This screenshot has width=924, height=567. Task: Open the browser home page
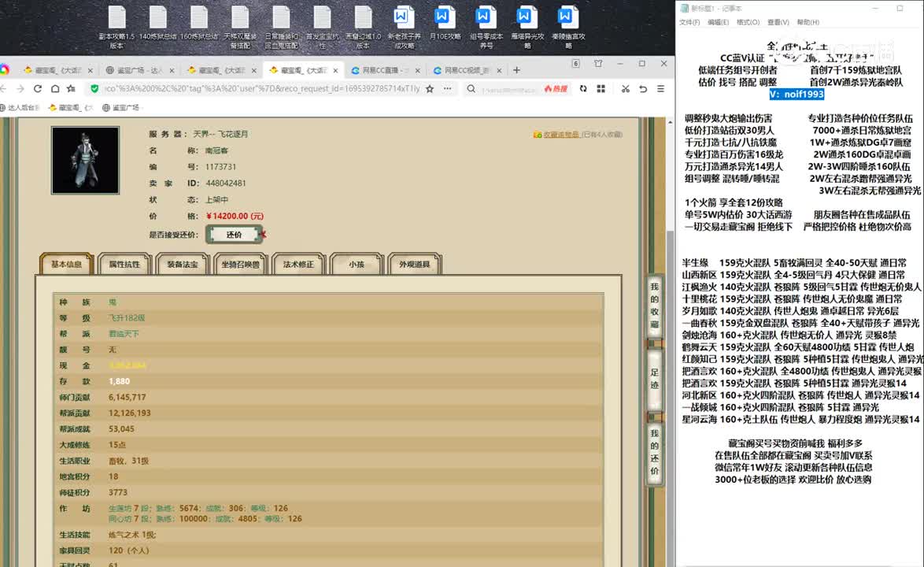click(x=55, y=88)
